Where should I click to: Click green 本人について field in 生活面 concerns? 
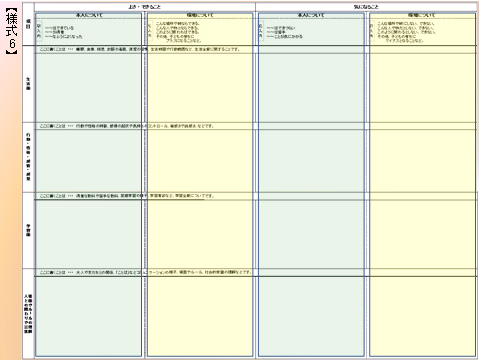(311, 88)
